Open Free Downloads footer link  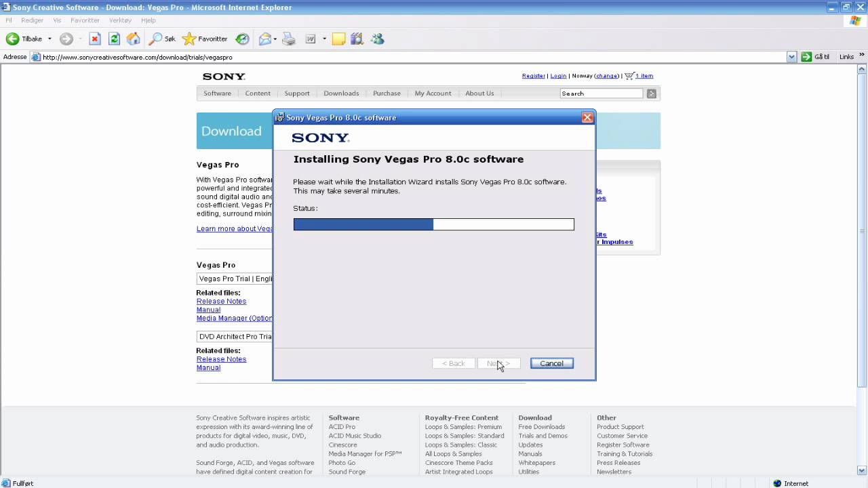point(542,427)
